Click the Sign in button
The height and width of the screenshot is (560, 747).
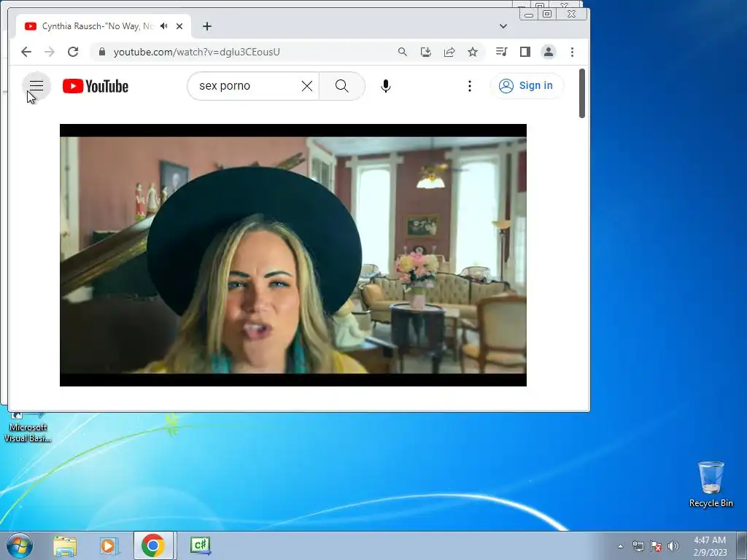(x=527, y=86)
